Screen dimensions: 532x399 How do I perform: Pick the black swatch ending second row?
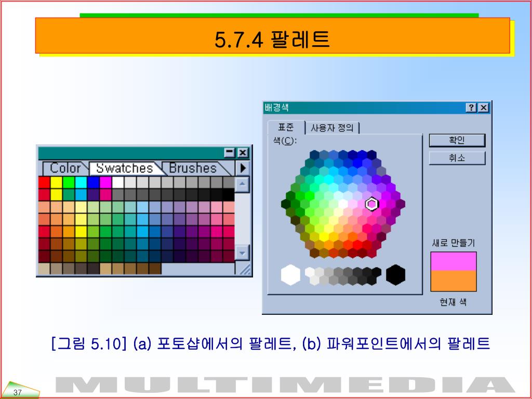[x=229, y=195]
